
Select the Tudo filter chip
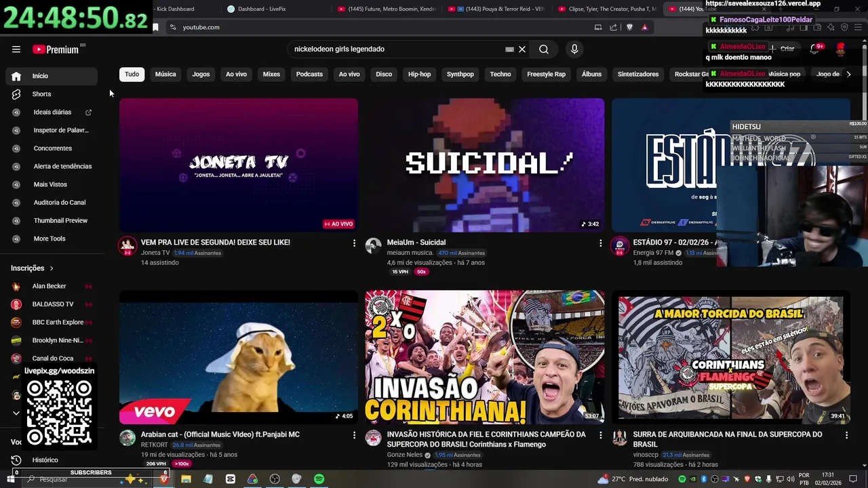[x=132, y=75]
